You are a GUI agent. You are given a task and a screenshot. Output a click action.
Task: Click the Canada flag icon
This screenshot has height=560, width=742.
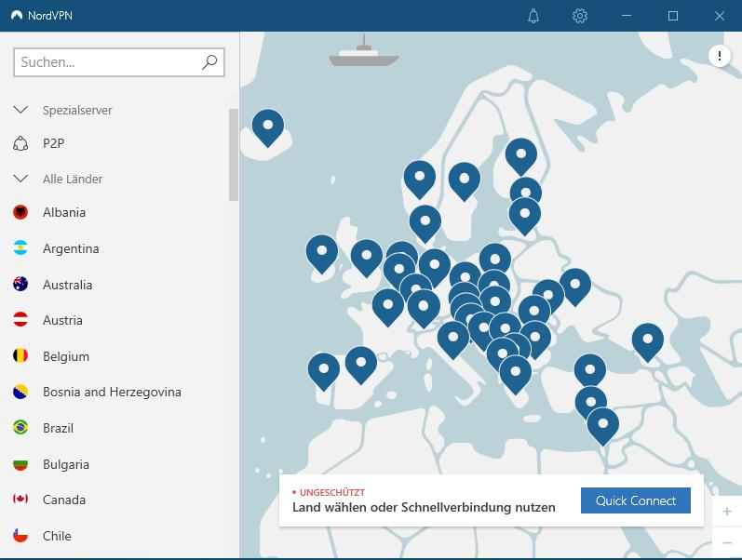20,500
